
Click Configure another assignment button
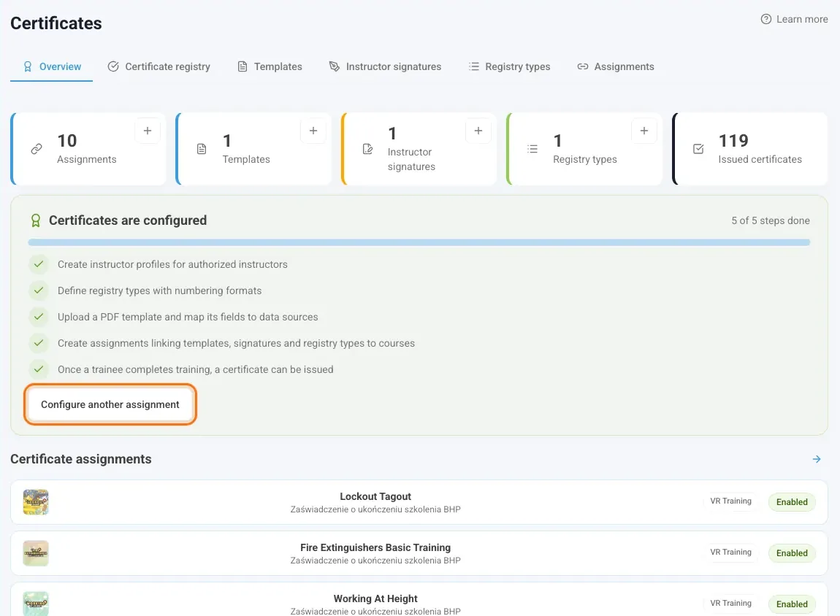[x=110, y=404]
